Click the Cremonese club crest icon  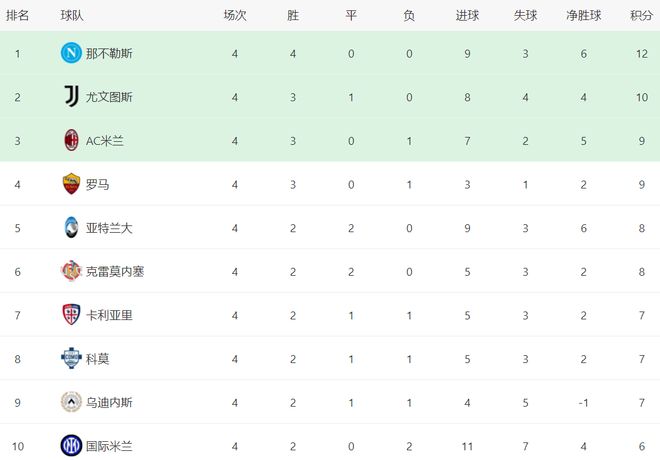pos(71,271)
